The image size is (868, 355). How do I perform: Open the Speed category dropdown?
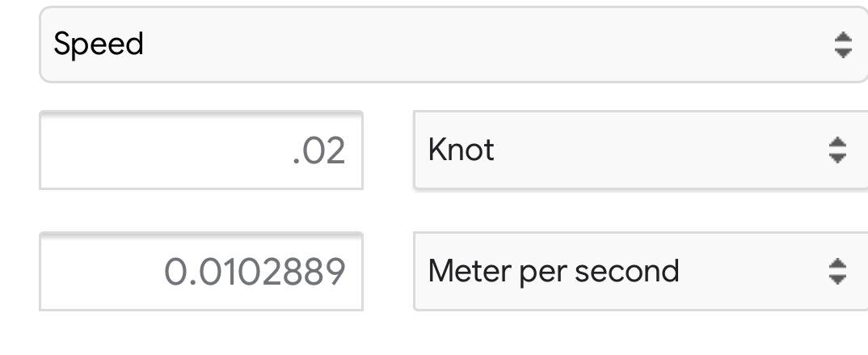click(453, 44)
